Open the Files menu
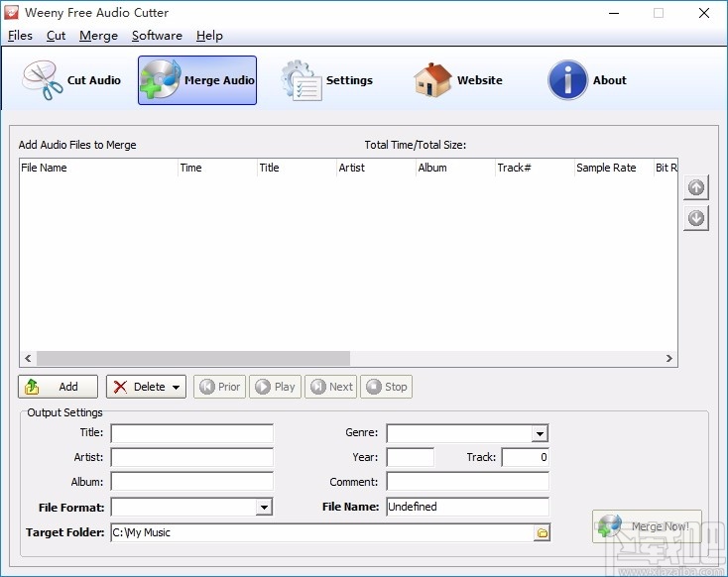The height and width of the screenshot is (577, 728). pos(20,36)
